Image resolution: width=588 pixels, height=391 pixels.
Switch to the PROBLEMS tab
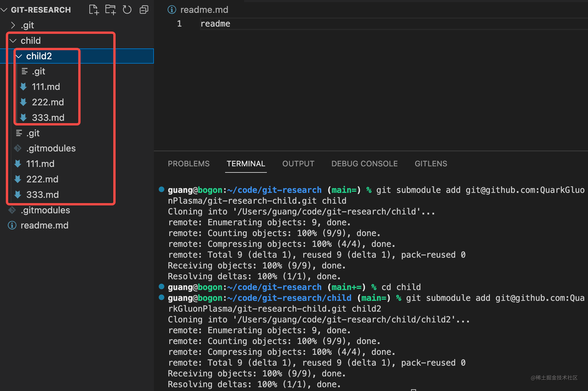coord(189,163)
